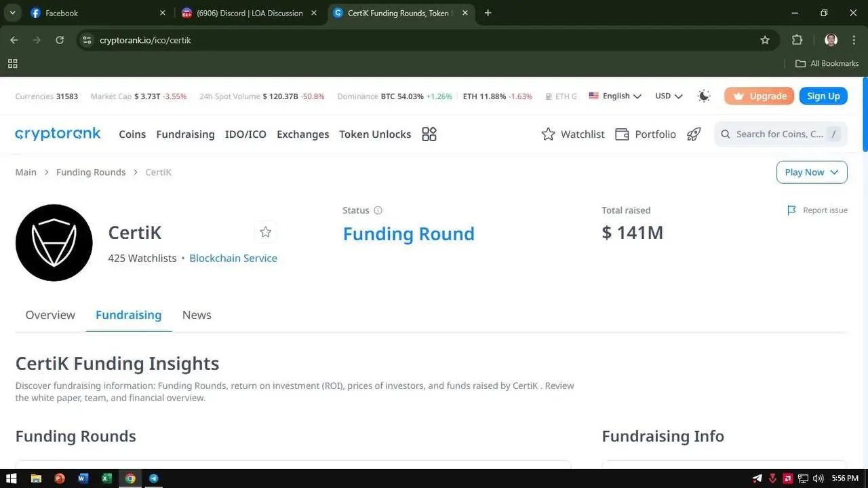Go to Main breadcrumb
The image size is (868, 488).
pyautogui.click(x=26, y=172)
